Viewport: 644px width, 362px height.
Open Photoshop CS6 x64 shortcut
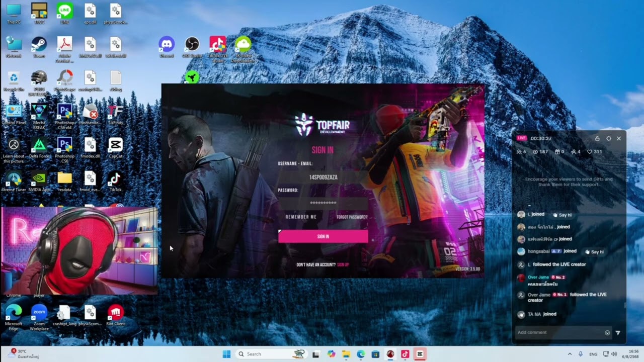tap(64, 116)
